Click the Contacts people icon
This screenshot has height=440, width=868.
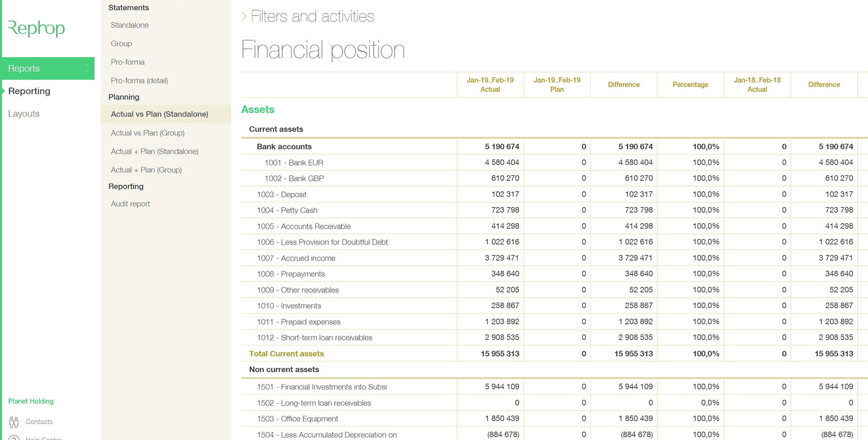click(x=14, y=422)
